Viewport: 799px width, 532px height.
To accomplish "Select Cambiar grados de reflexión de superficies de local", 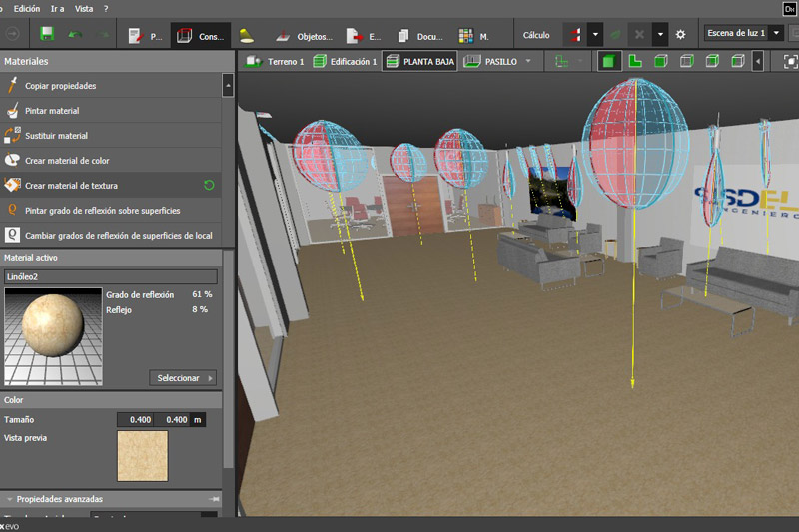I will pos(118,236).
